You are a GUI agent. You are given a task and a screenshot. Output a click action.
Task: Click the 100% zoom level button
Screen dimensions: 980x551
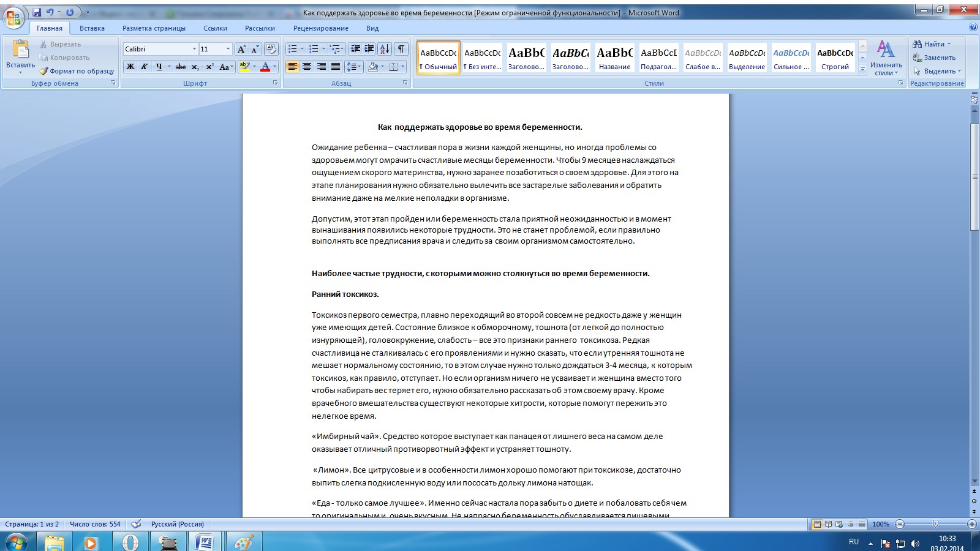881,524
